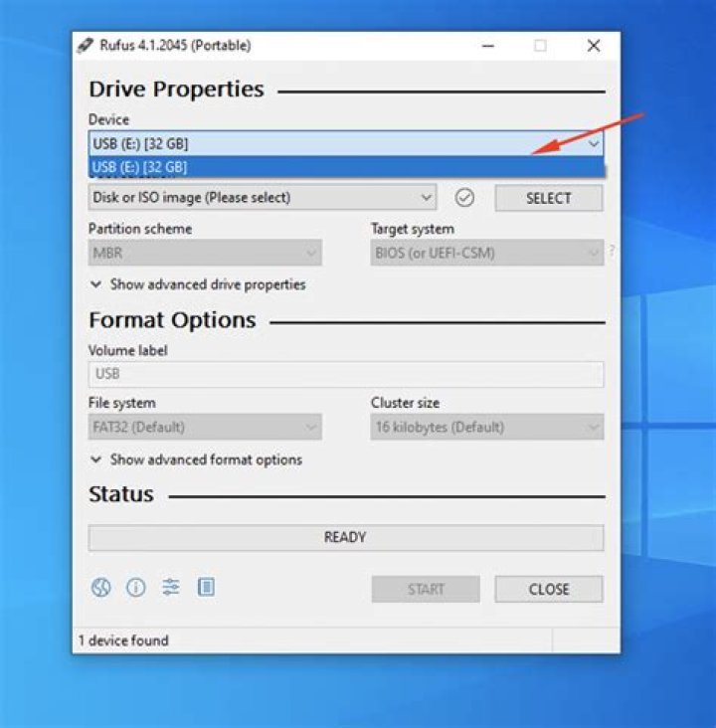Open application settings sliders icon
The width and height of the screenshot is (716, 728).
171,588
